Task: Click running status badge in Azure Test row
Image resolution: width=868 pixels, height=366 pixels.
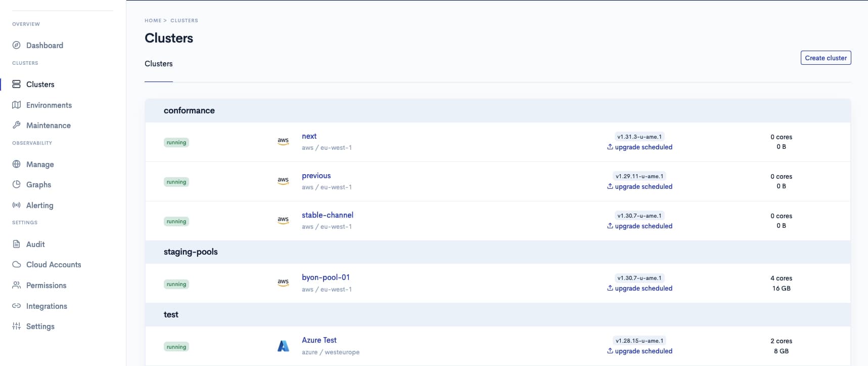Action: [176, 347]
